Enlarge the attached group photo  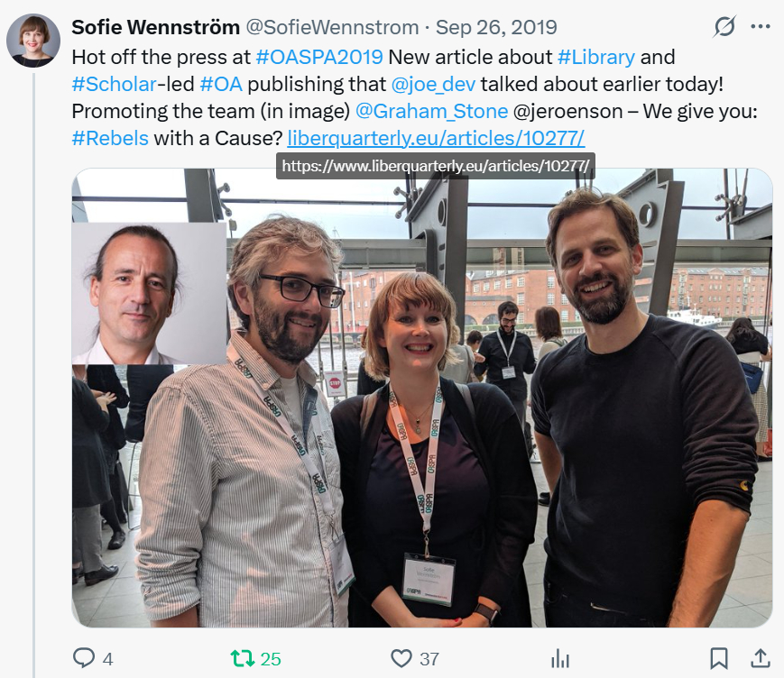click(422, 398)
